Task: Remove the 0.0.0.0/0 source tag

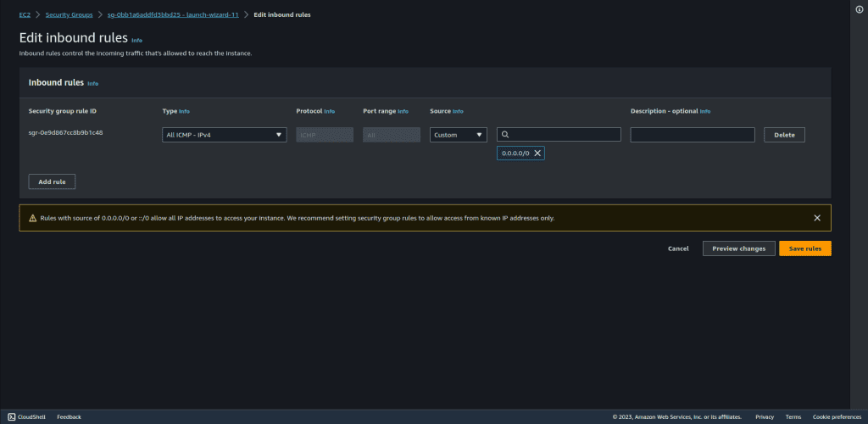Action: [x=537, y=153]
